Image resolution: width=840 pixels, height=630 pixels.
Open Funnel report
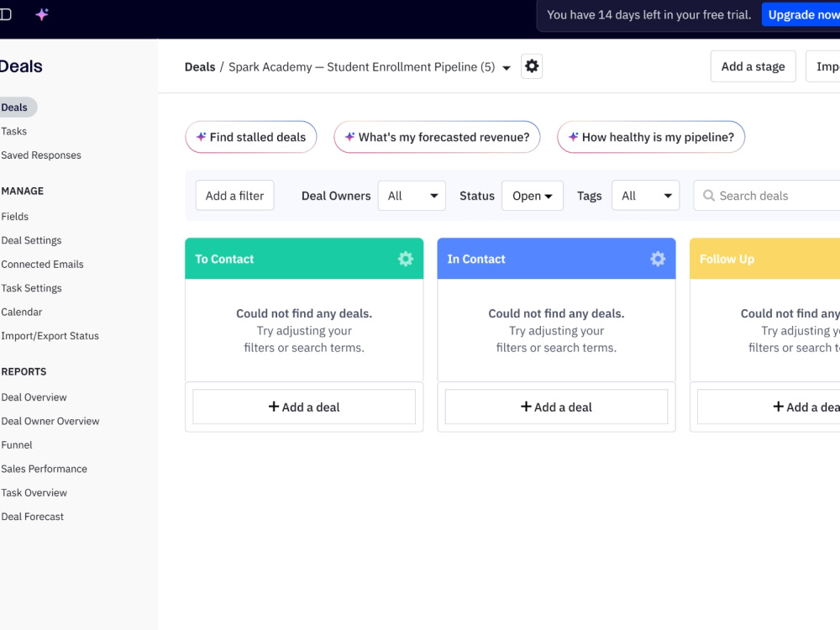[x=17, y=445]
